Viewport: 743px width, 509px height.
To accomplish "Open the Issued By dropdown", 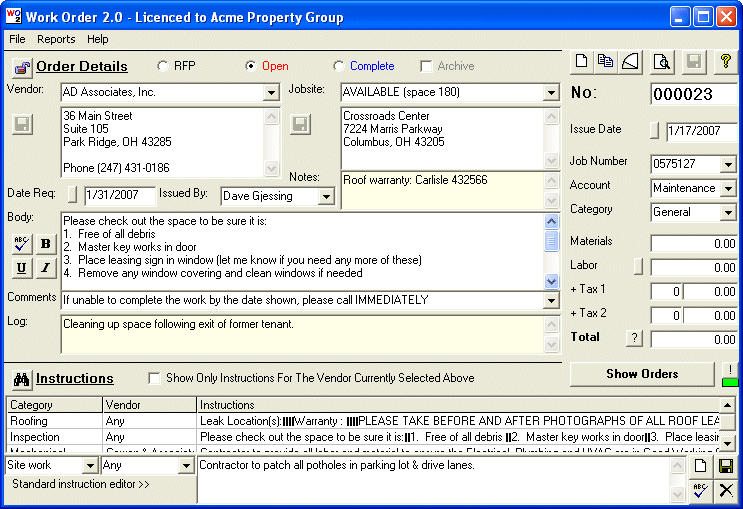I will coord(325,197).
